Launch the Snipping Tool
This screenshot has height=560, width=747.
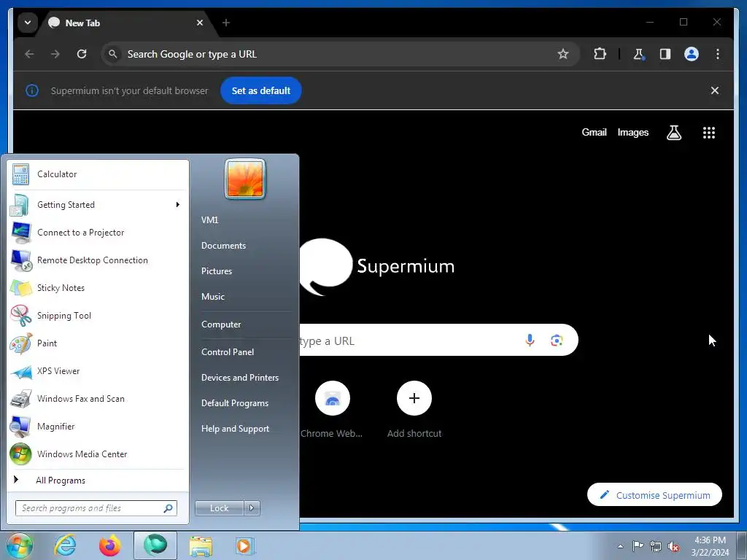point(97,315)
